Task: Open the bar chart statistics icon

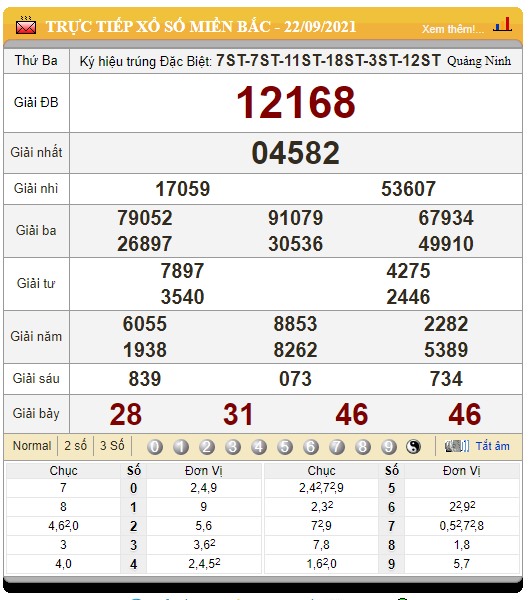Action: pyautogui.click(x=503, y=24)
